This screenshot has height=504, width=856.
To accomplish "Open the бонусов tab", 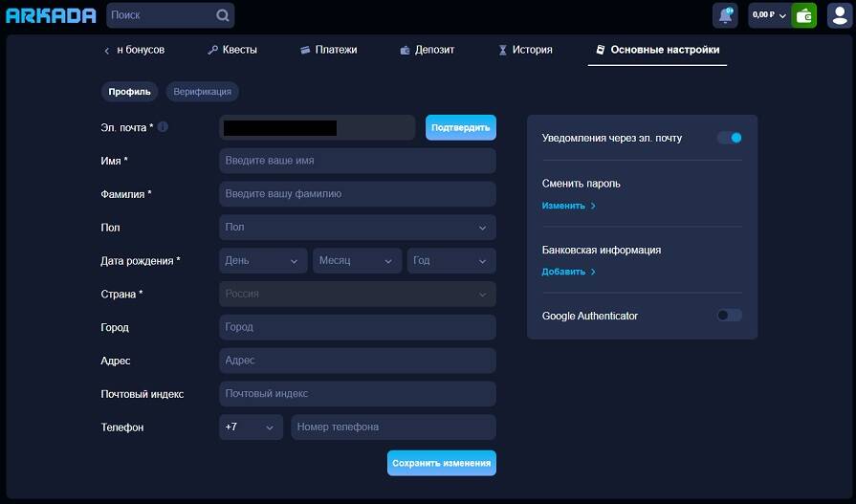I will click(141, 50).
